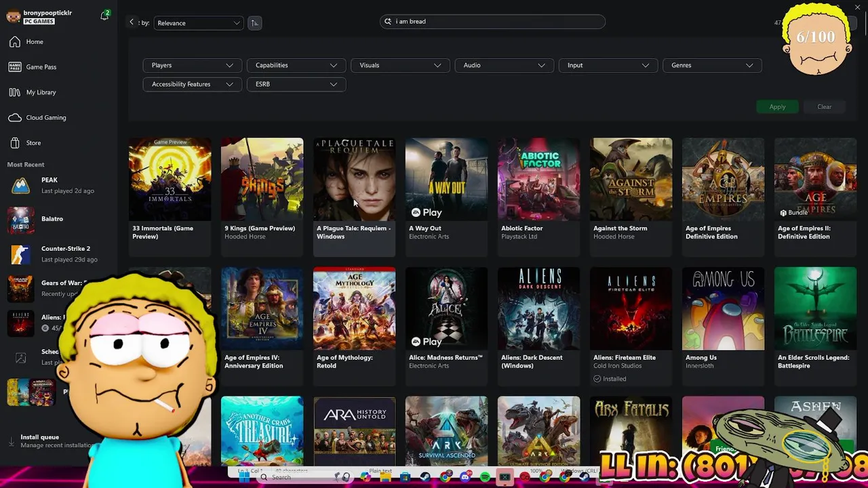Go to My Library
The image size is (868, 488).
pos(33,92)
